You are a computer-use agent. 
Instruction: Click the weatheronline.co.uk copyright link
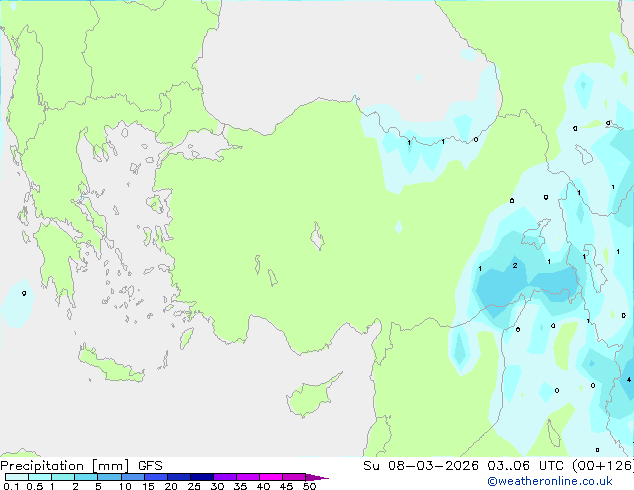click(x=550, y=481)
